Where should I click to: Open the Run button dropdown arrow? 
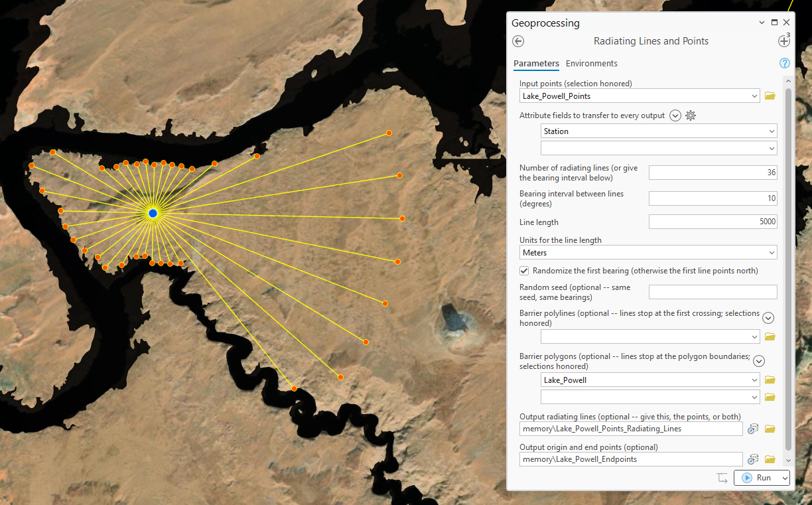(x=785, y=478)
